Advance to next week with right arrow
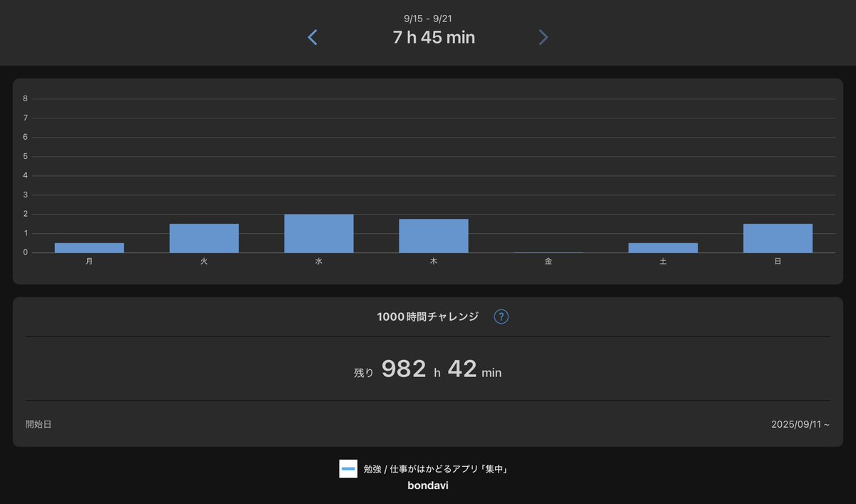Viewport: 856px width, 504px height. pyautogui.click(x=543, y=37)
